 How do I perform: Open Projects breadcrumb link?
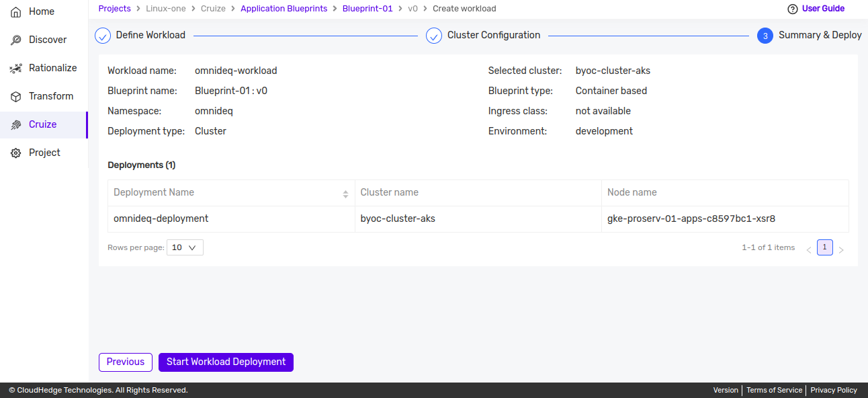pos(114,9)
